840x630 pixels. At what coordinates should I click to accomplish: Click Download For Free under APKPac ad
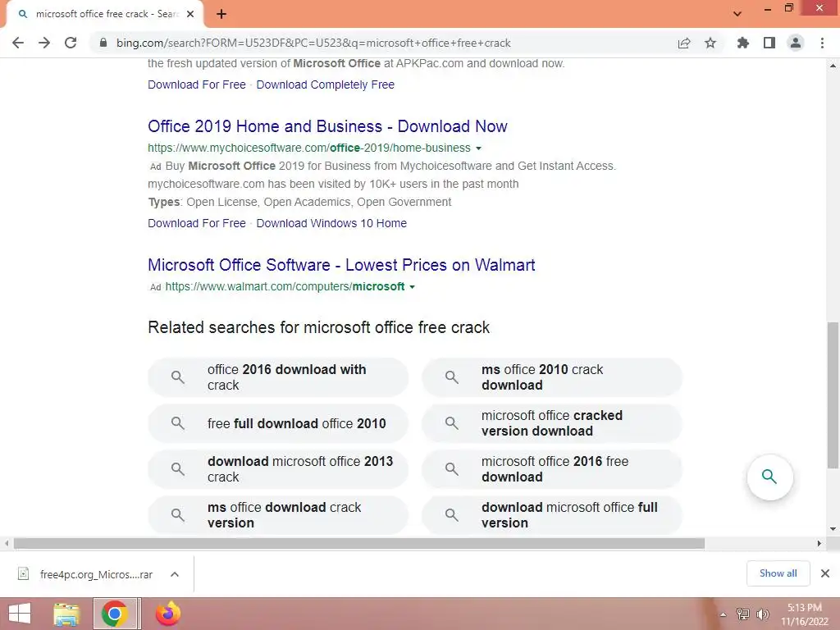[197, 84]
